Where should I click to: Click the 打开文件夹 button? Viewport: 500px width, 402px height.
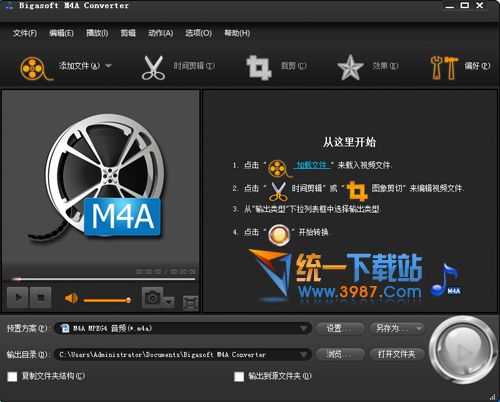[397, 354]
